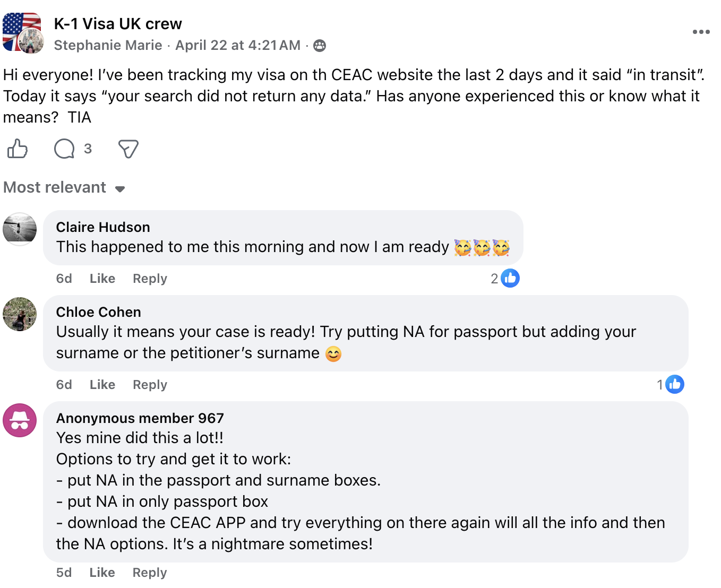Like Chloe Cohen's comment
Viewport: 721px width, 588px height.
click(x=102, y=385)
